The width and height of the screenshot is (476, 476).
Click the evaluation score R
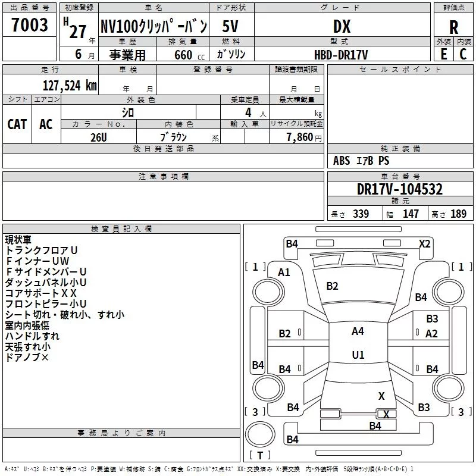point(453,27)
